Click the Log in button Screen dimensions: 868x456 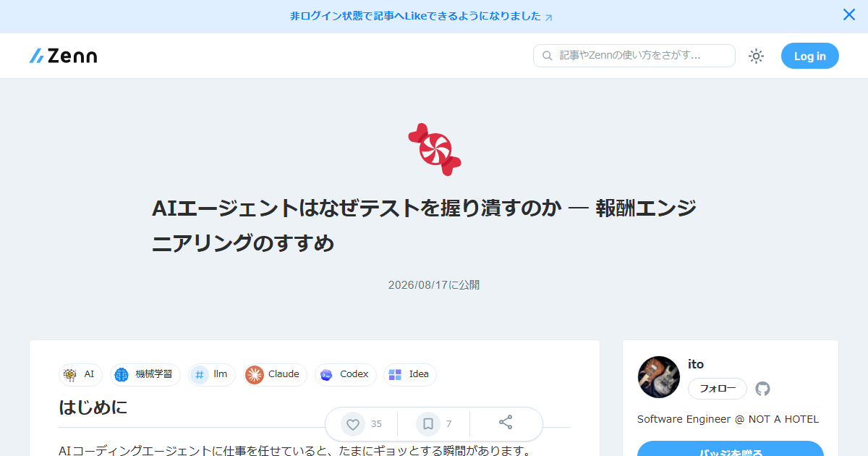[810, 56]
